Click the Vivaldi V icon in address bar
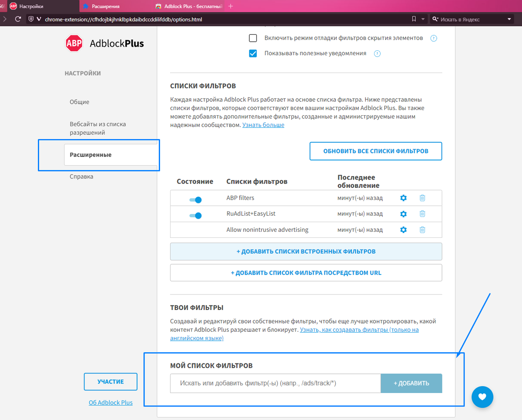This screenshot has width=522, height=420. coord(39,19)
